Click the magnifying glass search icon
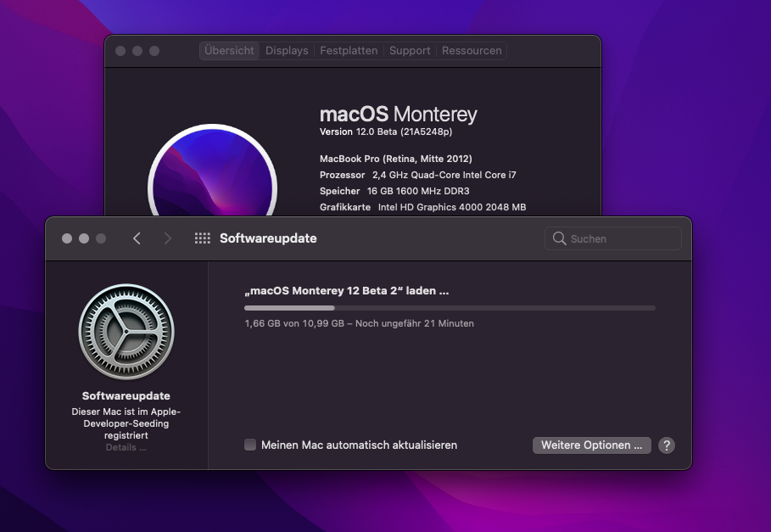The width and height of the screenshot is (771, 532). click(559, 238)
